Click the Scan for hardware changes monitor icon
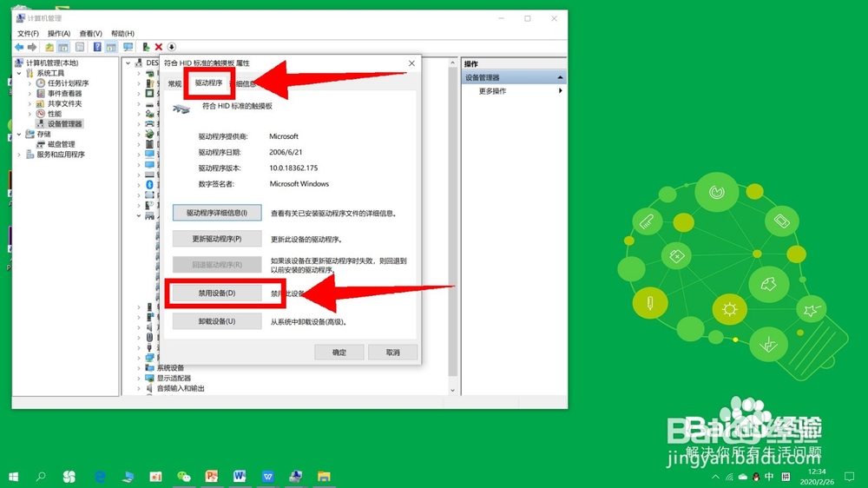868x488 pixels. tap(128, 47)
